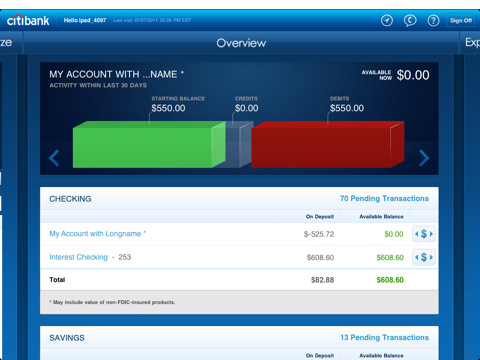Screen dimensions: 480x360
Task: Open My Account with Longname details
Action: tap(97, 234)
